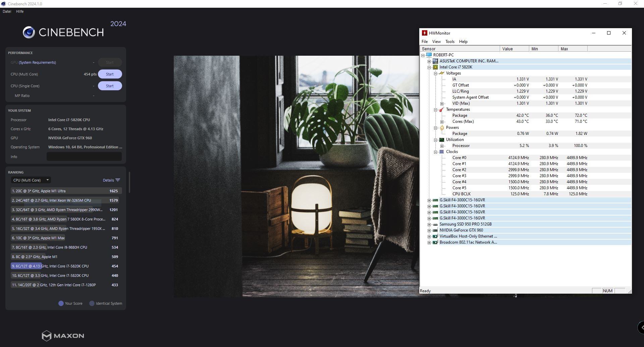The image size is (644, 347).
Task: Collapse the Powers section
Action: tap(435, 128)
